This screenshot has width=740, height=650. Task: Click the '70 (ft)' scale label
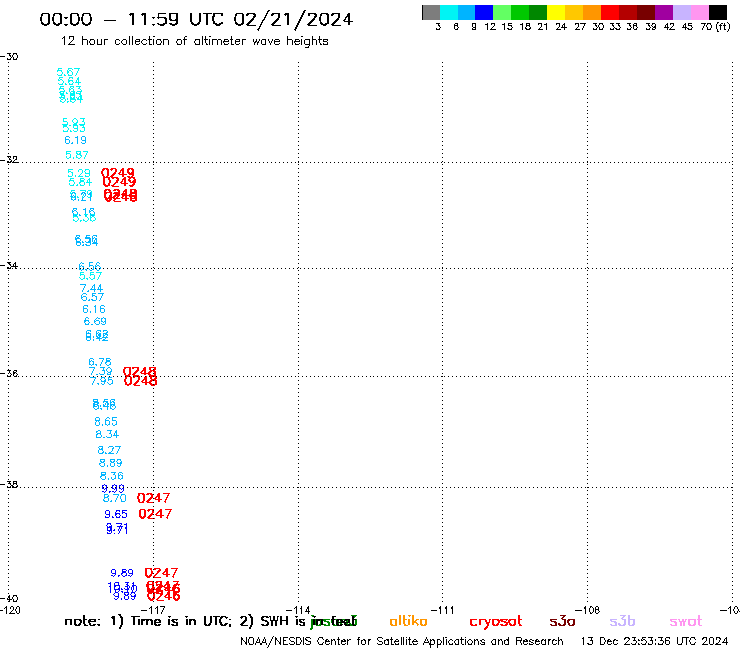coord(715,27)
